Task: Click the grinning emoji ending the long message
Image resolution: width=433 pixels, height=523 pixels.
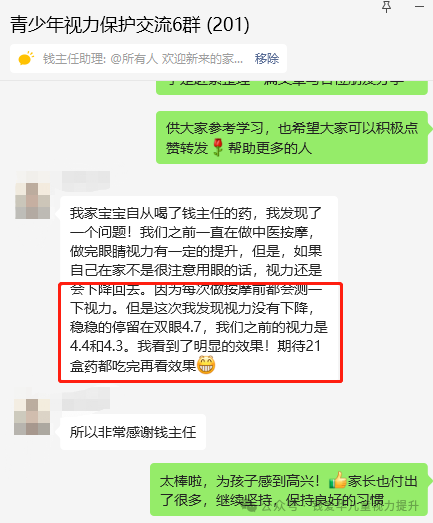Action: coord(206,365)
